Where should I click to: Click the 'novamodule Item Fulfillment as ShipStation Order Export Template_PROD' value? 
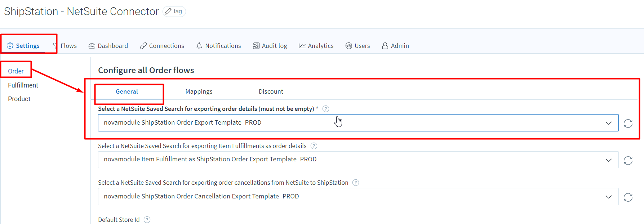coord(210,159)
